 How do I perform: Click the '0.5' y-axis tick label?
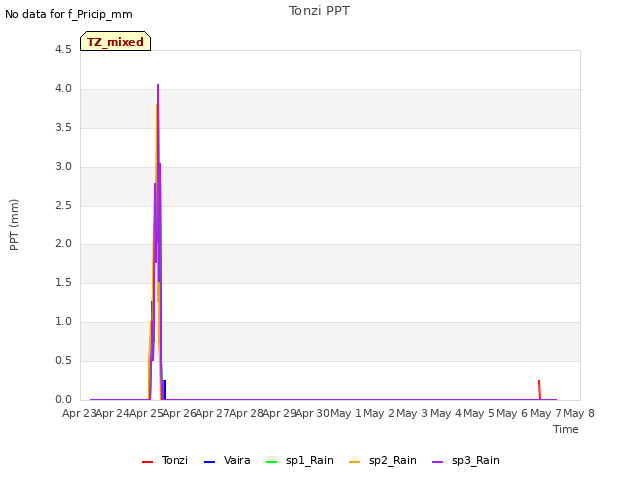point(63,360)
